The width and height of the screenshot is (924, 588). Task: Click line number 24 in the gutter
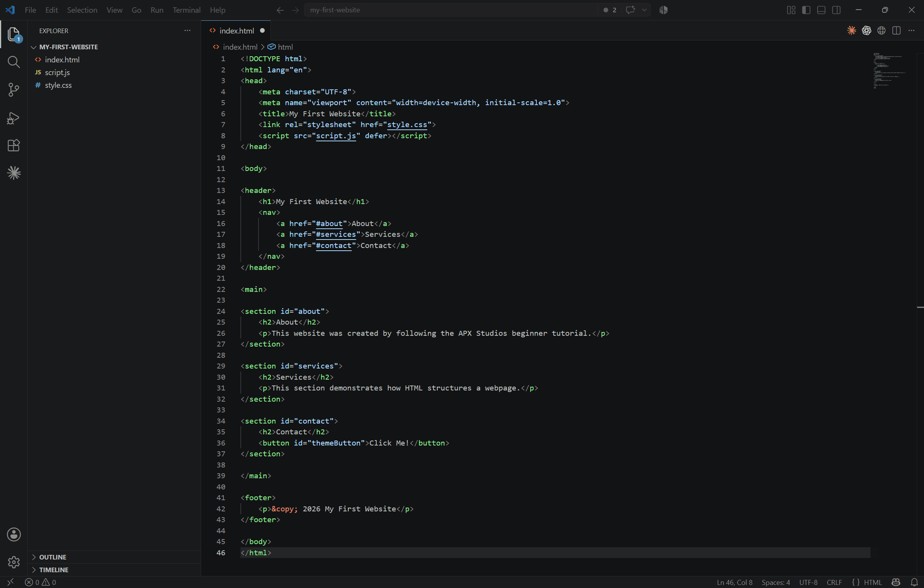tap(221, 311)
